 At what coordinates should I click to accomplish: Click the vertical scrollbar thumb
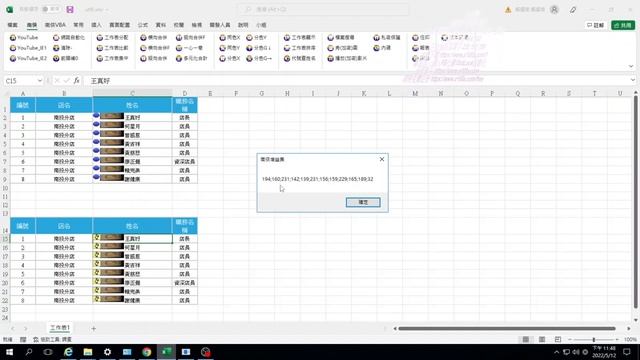636,203
